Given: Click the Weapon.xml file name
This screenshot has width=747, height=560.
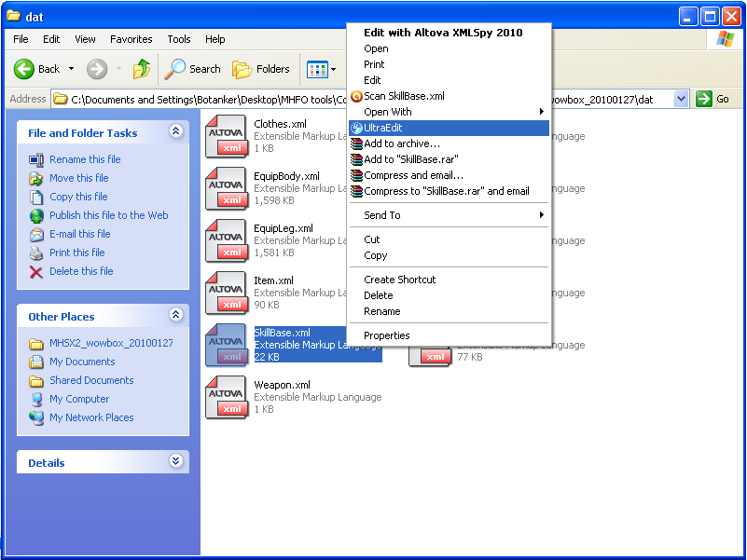Looking at the screenshot, I should point(282,385).
